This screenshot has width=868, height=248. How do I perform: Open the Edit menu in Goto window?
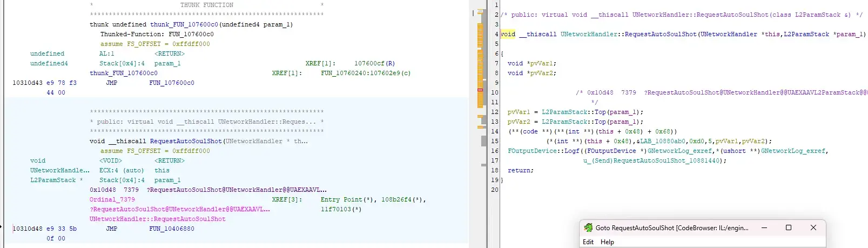click(588, 242)
